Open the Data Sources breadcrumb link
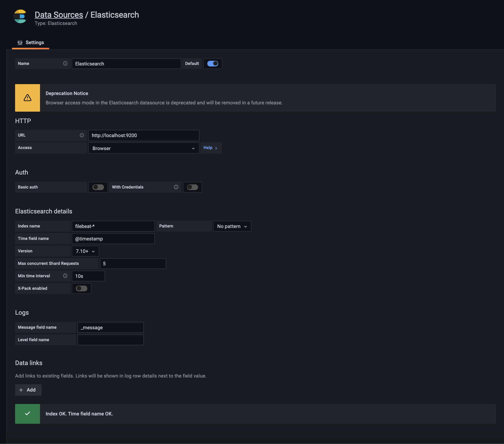 [59, 15]
